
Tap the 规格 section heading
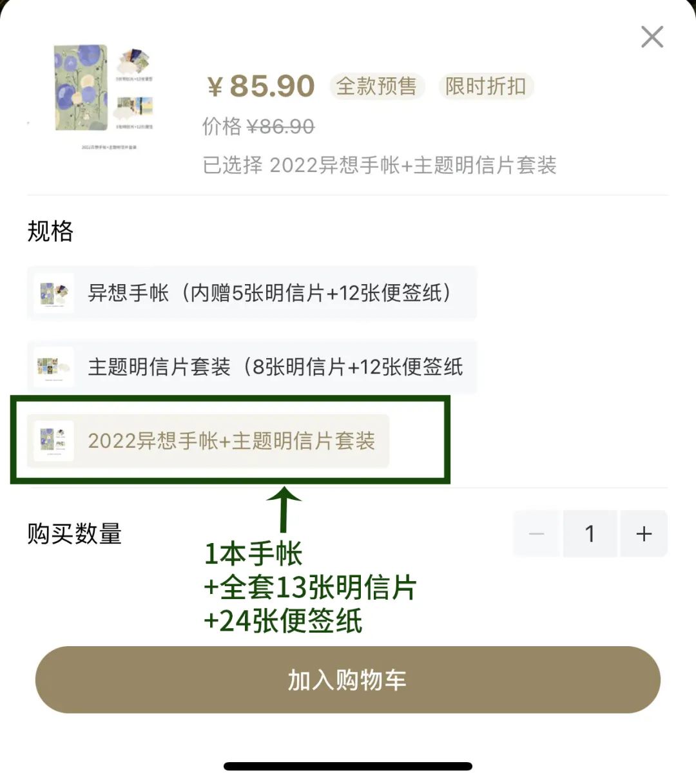tap(50, 231)
